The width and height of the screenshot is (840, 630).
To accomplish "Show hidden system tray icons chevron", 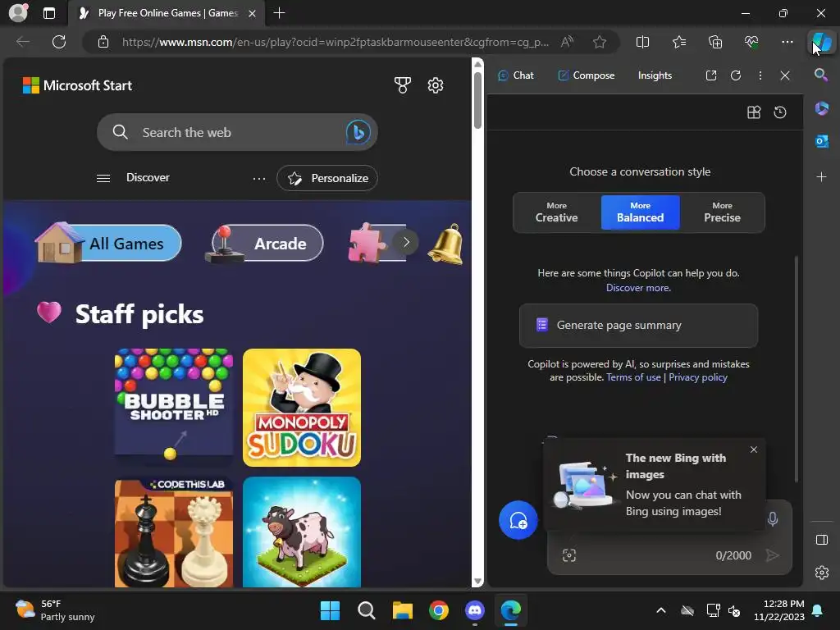I will point(661,610).
